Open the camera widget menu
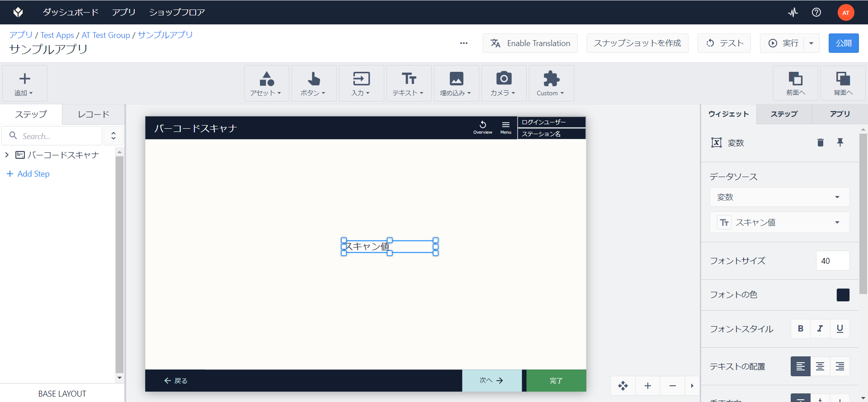The image size is (868, 402). [x=504, y=83]
